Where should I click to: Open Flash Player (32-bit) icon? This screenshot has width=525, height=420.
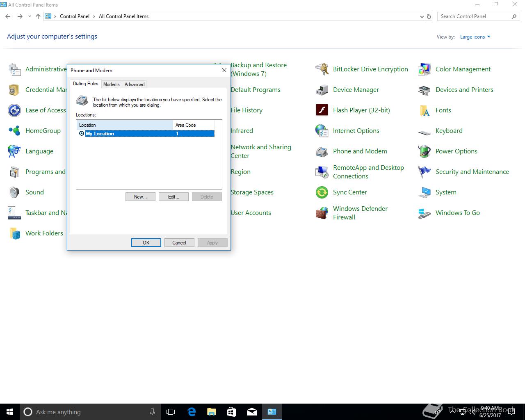click(x=322, y=110)
